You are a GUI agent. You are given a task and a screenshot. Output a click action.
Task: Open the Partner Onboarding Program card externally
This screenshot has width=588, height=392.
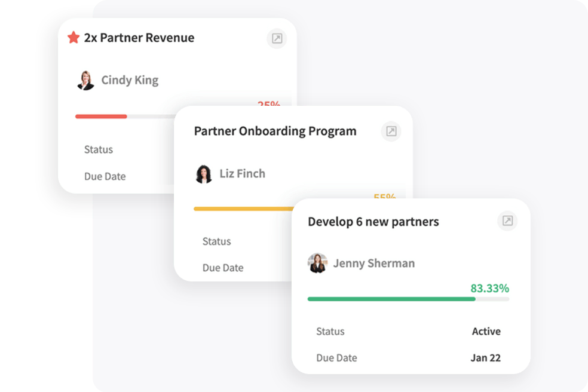(391, 131)
